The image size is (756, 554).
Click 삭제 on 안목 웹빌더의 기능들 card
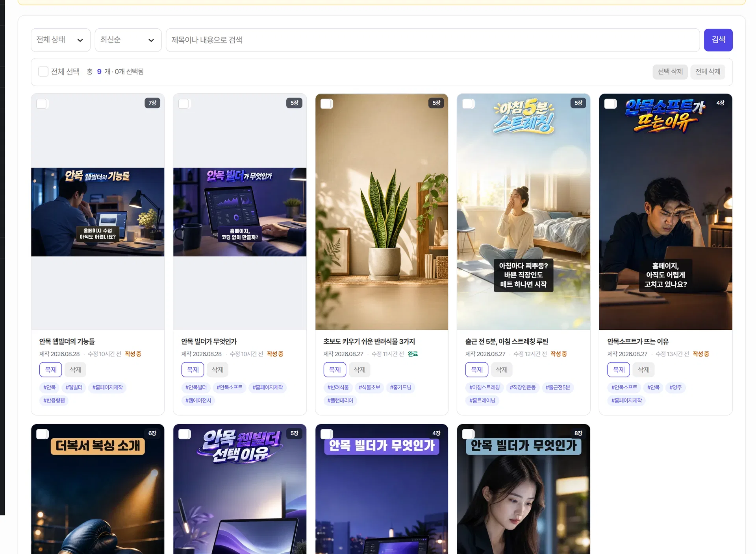click(75, 370)
